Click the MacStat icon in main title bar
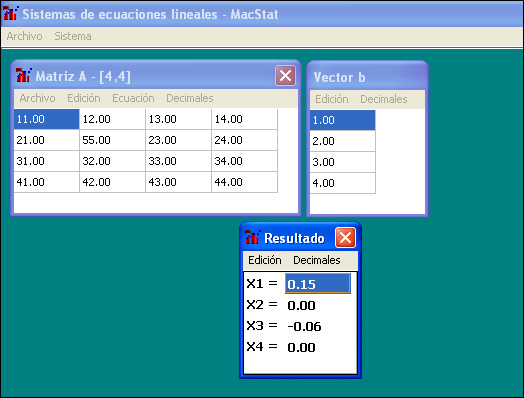Screen dimensions: 524x398 click(x=11, y=13)
